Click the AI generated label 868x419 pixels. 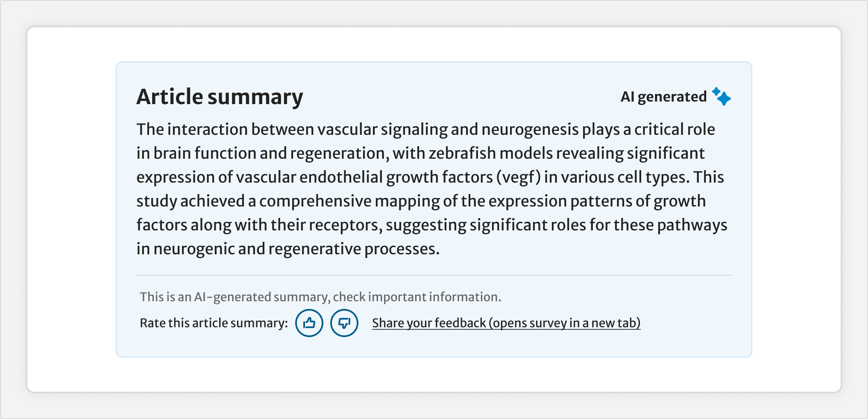point(663,96)
